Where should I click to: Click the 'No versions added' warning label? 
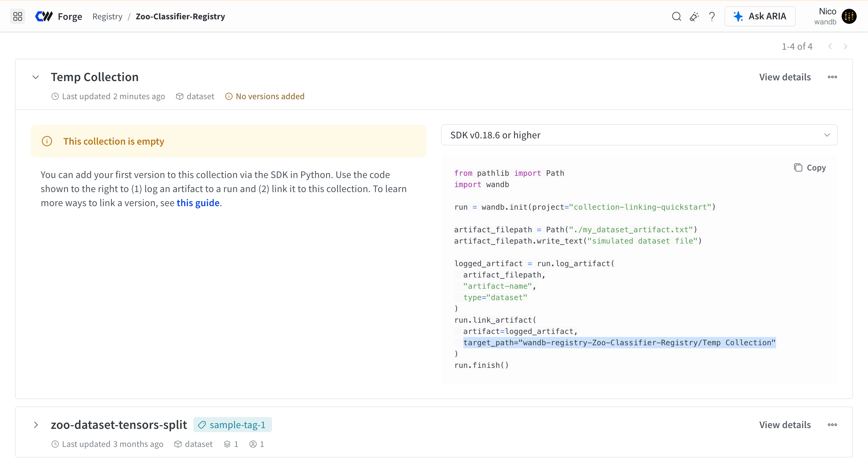pyautogui.click(x=265, y=96)
